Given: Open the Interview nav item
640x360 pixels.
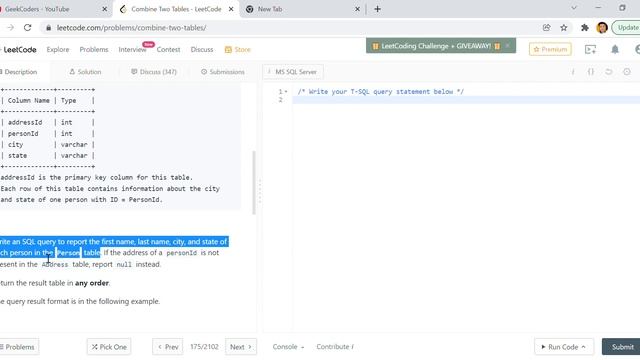Looking at the screenshot, I should (132, 49).
